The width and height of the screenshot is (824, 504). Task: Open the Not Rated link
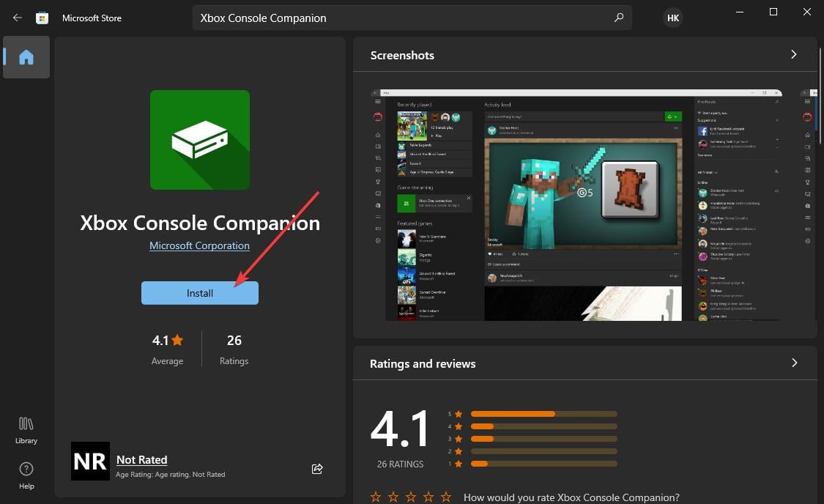click(142, 460)
